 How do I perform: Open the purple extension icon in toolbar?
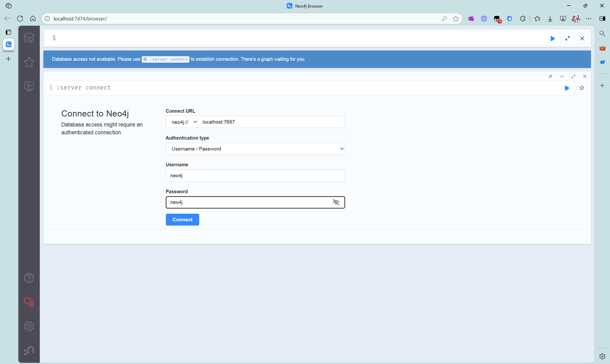click(484, 19)
